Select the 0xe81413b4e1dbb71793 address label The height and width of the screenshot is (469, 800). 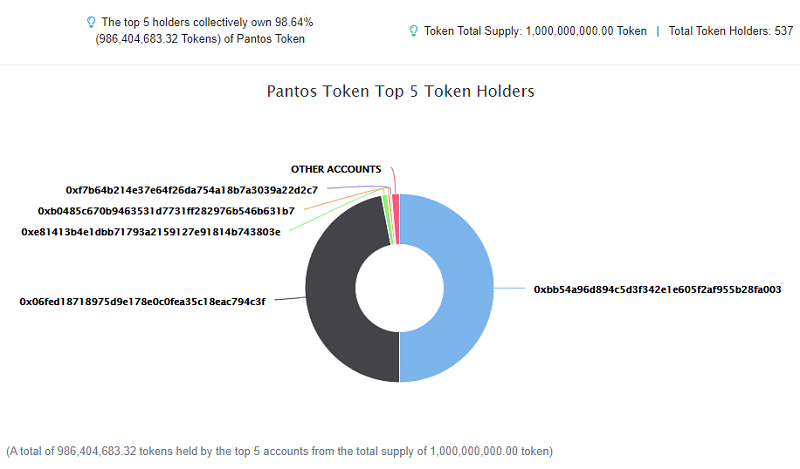click(x=151, y=231)
